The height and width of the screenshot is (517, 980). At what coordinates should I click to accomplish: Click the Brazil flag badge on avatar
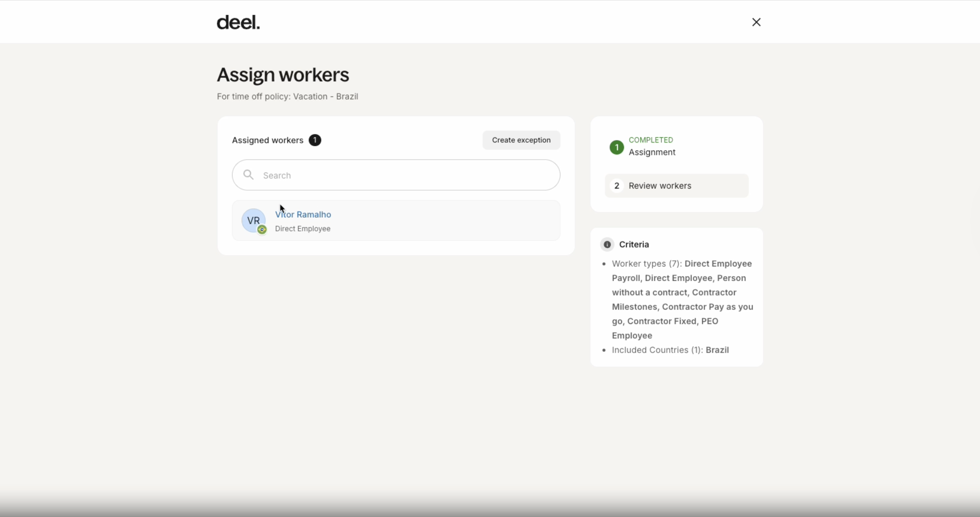click(x=262, y=229)
